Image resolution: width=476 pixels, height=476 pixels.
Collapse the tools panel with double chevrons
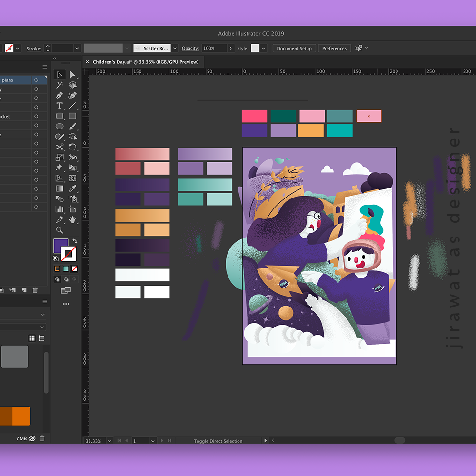coord(55,58)
